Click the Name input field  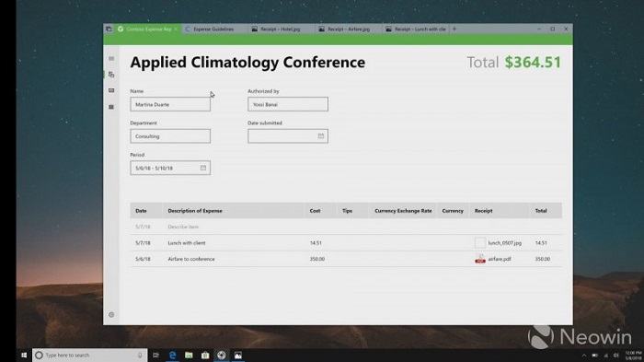(170, 104)
